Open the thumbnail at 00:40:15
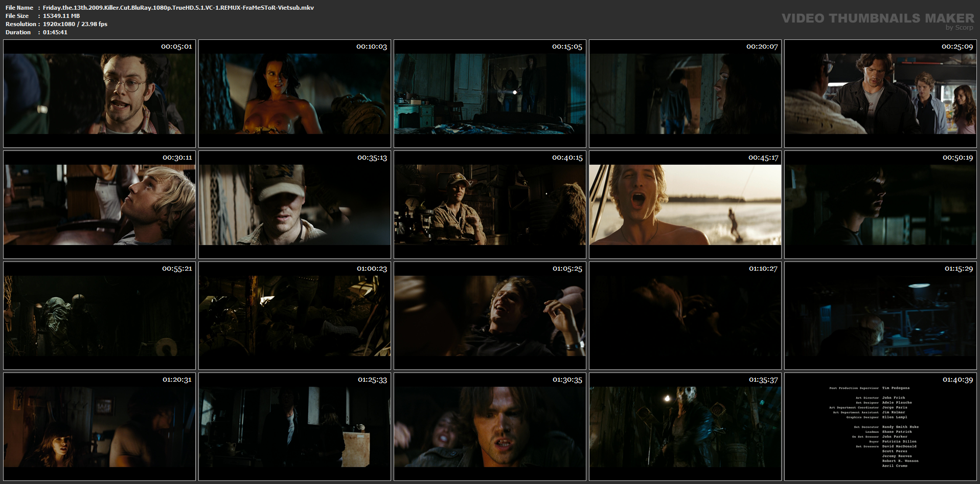The width and height of the screenshot is (980, 484). (x=490, y=205)
